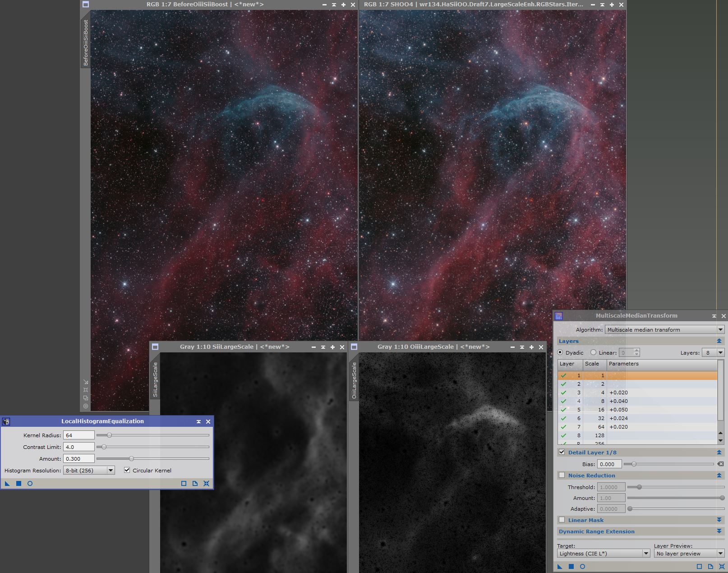The image size is (728, 573).
Task: Click the Apply Global circle icon on LocalHistogramEqualization
Action: (x=30, y=483)
